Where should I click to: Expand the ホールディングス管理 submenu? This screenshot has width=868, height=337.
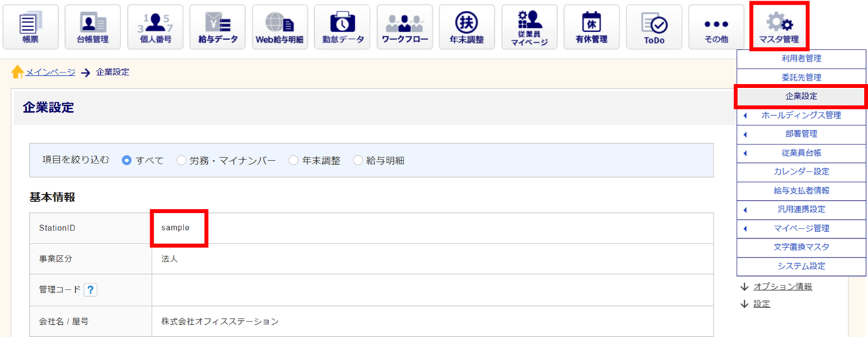[x=745, y=115]
